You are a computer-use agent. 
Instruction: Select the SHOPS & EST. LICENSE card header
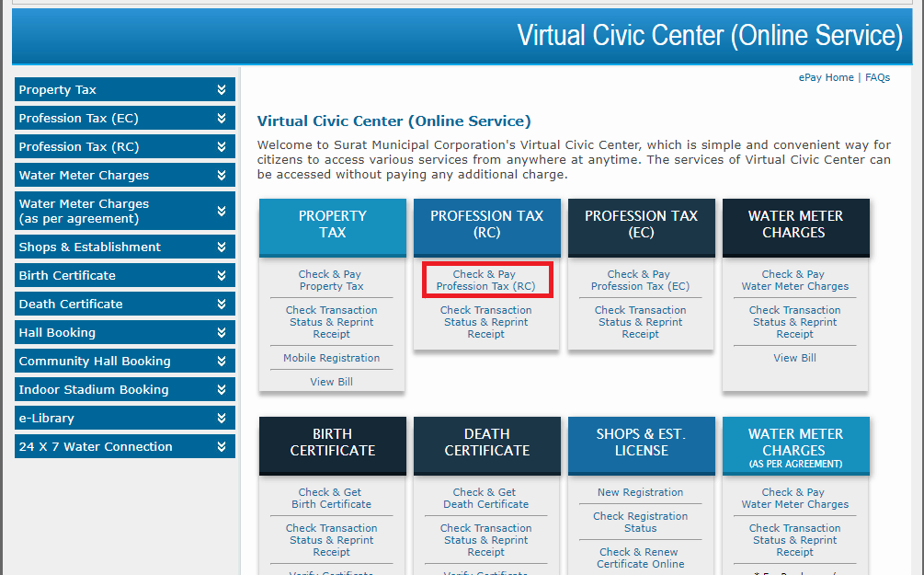(641, 445)
